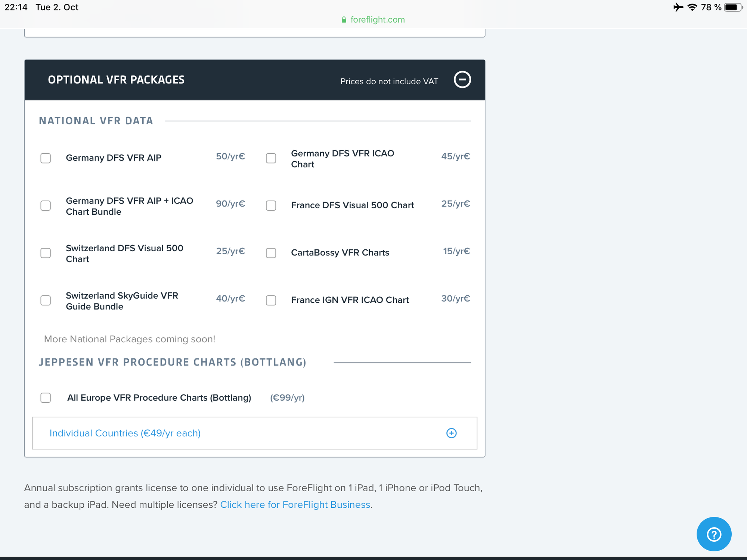Open Click here for ForeFlight Business link
747x560 pixels.
295,505
